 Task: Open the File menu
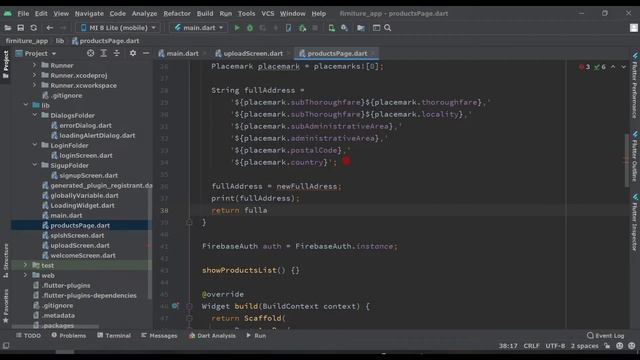pyautogui.click(x=23, y=13)
